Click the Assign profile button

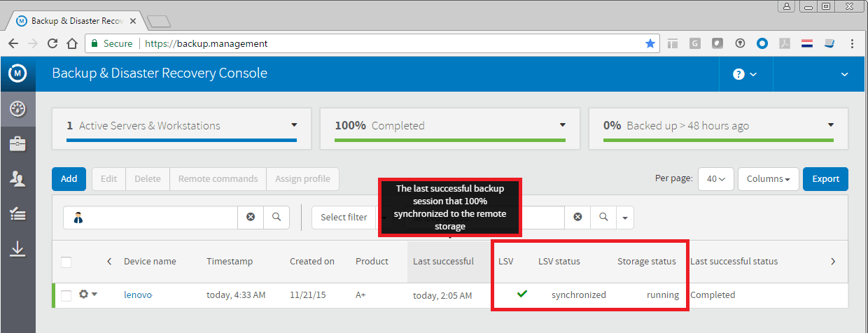coord(302,179)
